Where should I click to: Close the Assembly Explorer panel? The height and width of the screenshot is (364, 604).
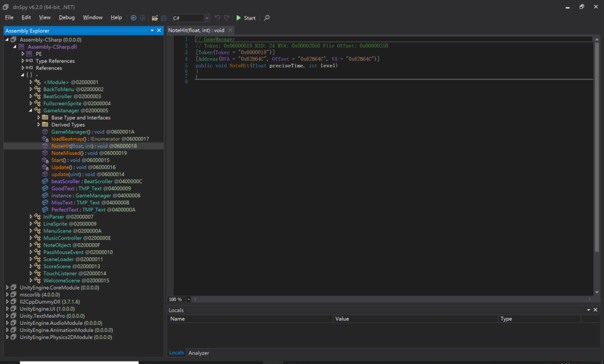click(159, 31)
